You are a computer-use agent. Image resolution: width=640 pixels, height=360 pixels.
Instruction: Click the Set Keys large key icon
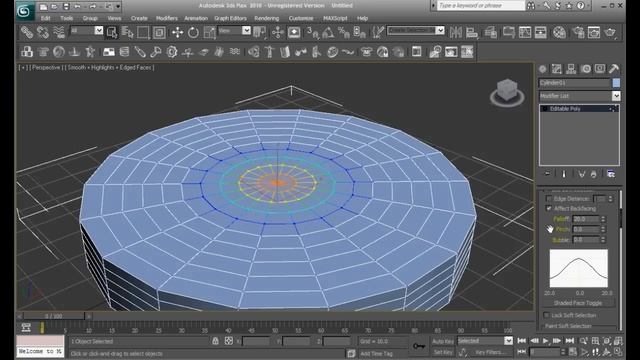(419, 346)
